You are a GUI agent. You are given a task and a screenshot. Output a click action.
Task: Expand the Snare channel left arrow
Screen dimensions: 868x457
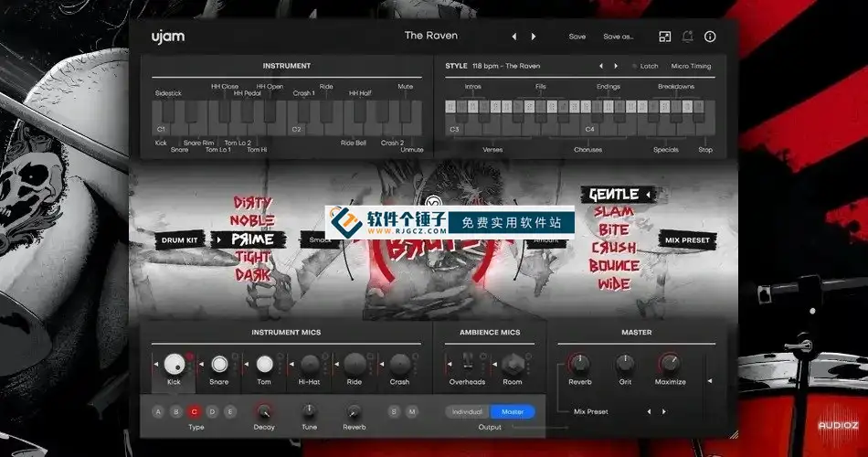(x=201, y=364)
